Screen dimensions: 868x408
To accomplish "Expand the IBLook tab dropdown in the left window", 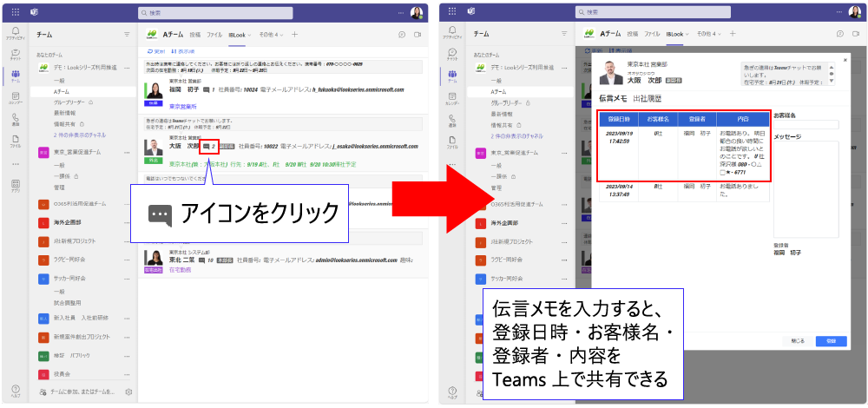I will 253,34.
